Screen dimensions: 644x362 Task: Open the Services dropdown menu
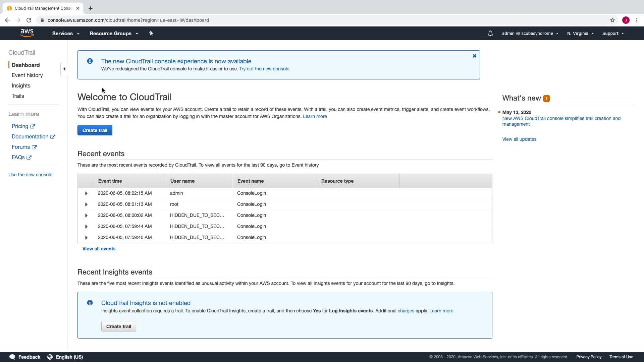(66, 34)
